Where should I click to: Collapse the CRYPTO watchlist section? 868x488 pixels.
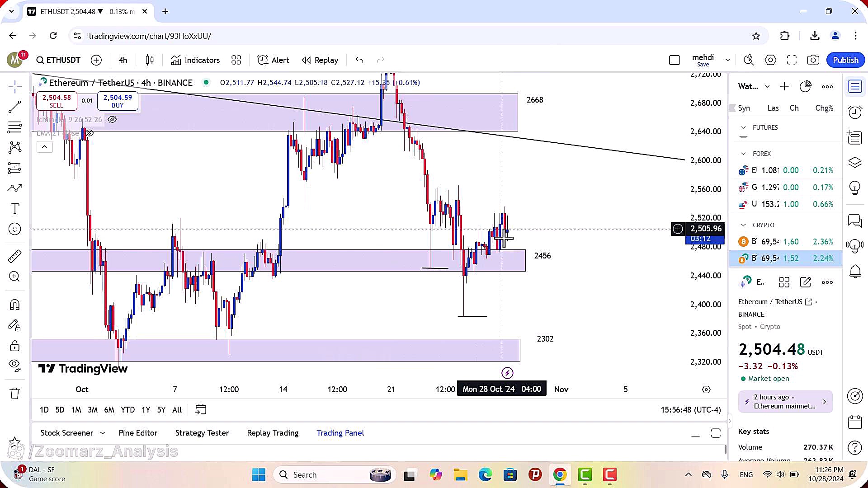(x=743, y=225)
